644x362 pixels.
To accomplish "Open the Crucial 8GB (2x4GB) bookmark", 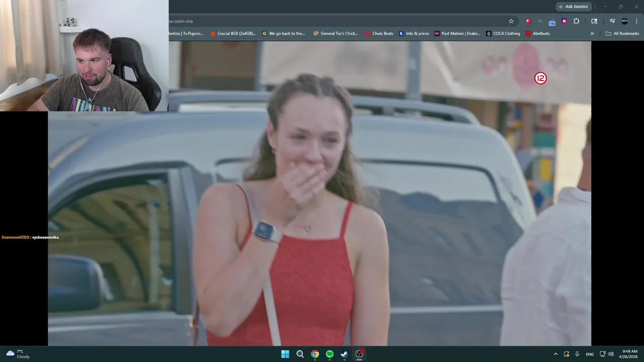I will pyautogui.click(x=233, y=33).
